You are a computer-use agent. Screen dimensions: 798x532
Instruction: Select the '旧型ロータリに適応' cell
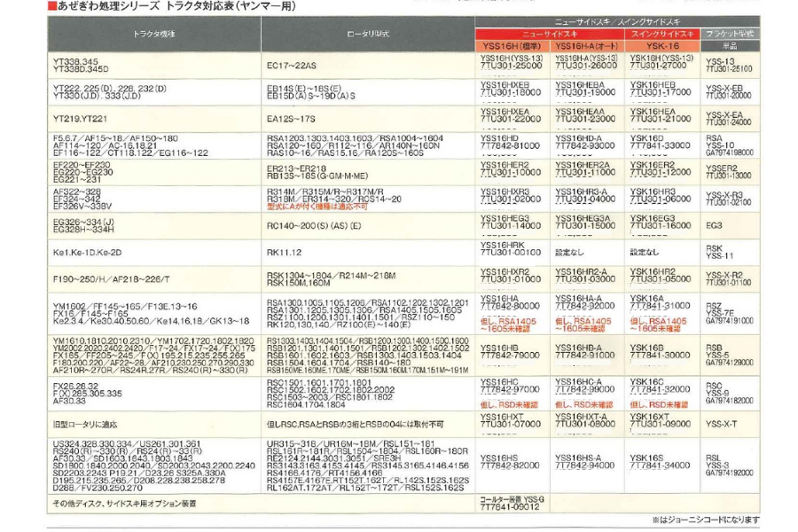tap(153, 425)
